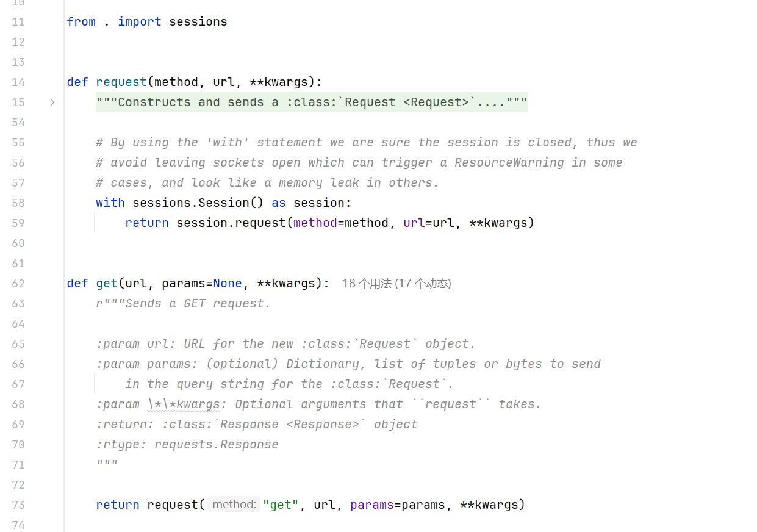The image size is (757, 532).
Task: Expand the folded docstring chevron on line 15
Action: [52, 102]
